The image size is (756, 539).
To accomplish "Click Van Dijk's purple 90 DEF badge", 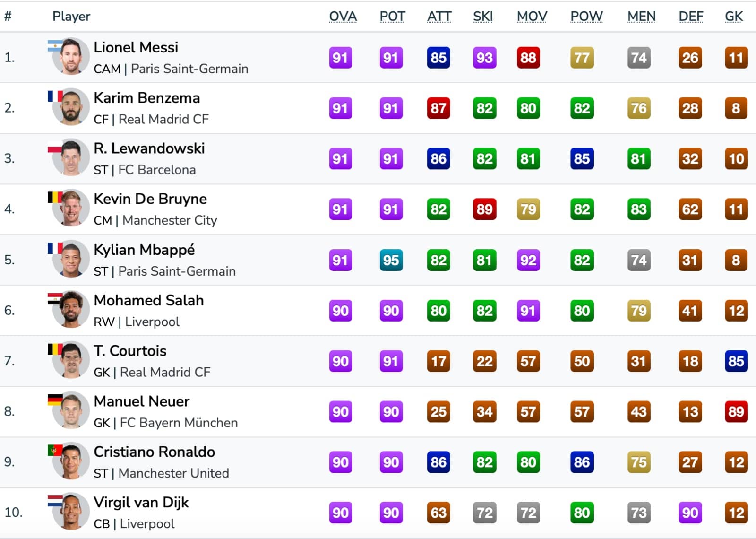I will pyautogui.click(x=690, y=513).
